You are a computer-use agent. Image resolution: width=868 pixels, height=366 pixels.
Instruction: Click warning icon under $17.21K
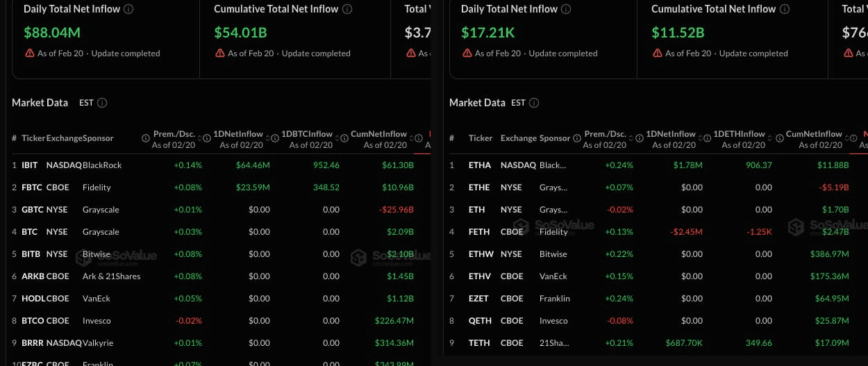tap(467, 53)
